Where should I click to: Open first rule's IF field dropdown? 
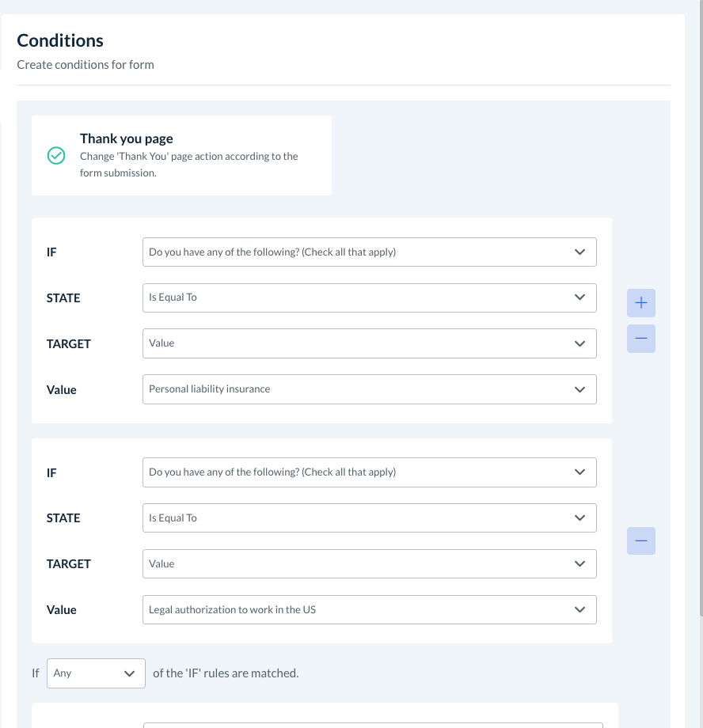(x=369, y=252)
